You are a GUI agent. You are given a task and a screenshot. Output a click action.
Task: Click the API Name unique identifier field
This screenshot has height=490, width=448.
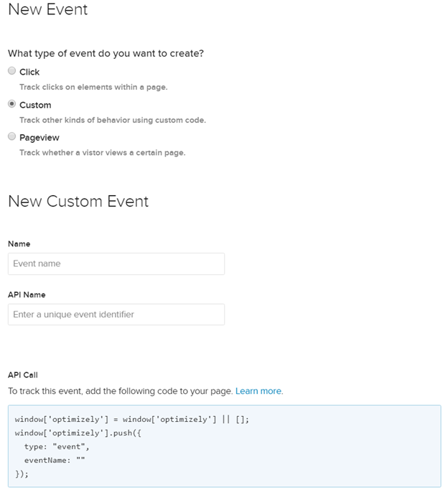click(x=116, y=314)
